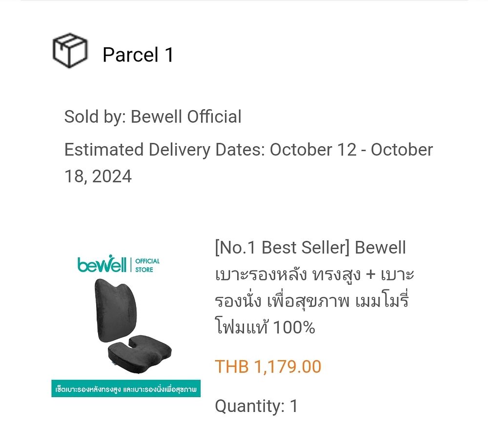Click the top divider line above parcel

244,0
